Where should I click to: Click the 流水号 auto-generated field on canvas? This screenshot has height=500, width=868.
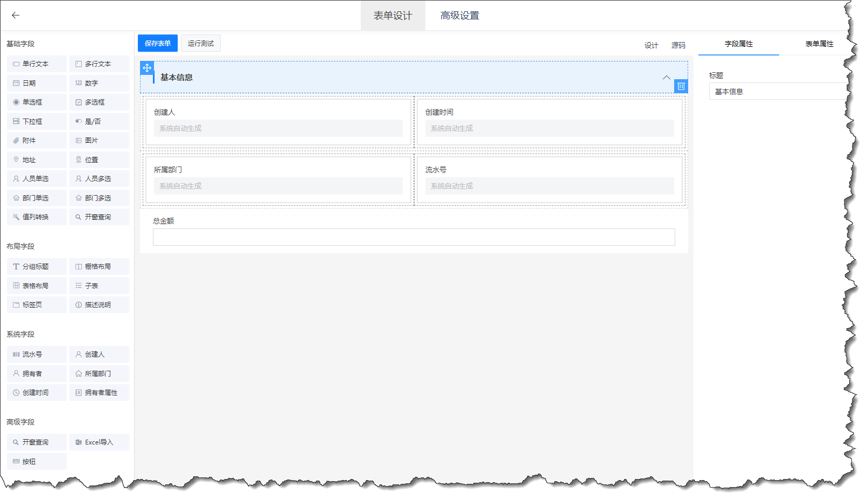click(x=550, y=186)
